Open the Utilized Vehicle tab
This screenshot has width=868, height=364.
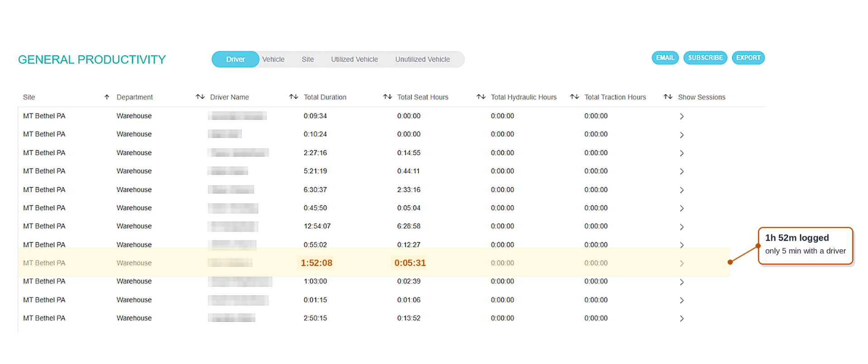354,59
